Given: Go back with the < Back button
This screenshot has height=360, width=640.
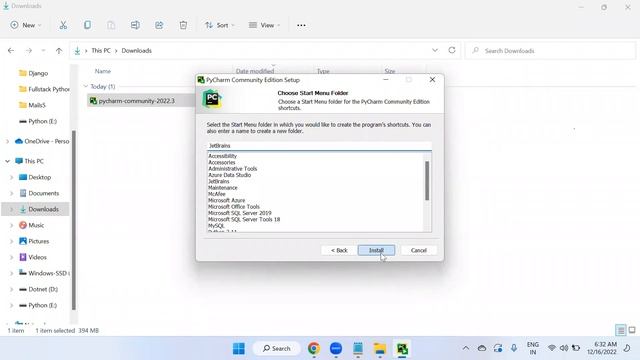Looking at the screenshot, I should 339,250.
